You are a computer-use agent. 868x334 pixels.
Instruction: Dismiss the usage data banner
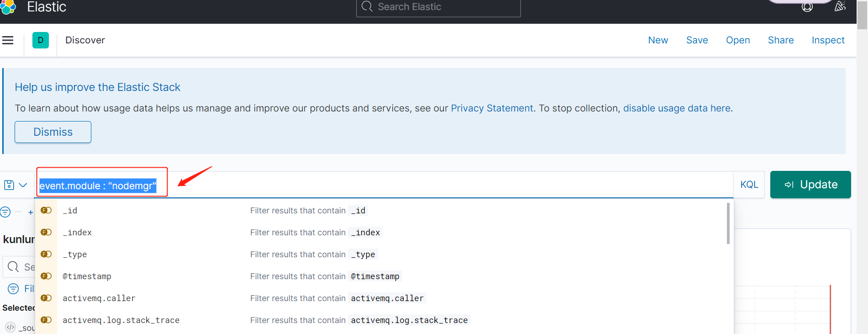(x=53, y=132)
